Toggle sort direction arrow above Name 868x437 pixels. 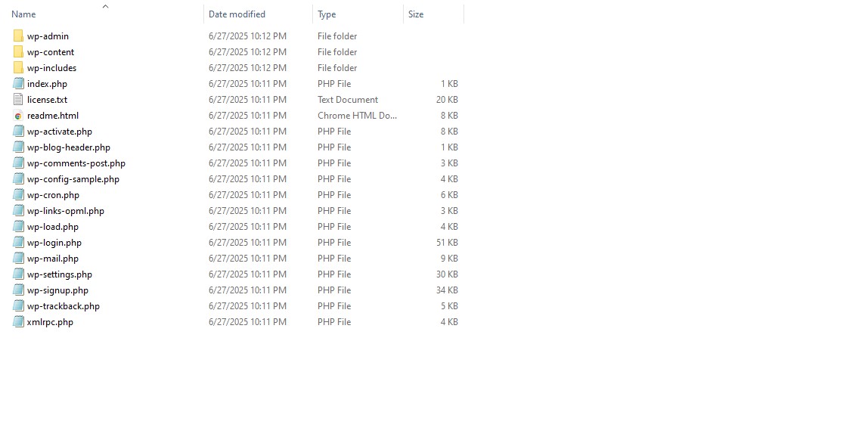[105, 6]
